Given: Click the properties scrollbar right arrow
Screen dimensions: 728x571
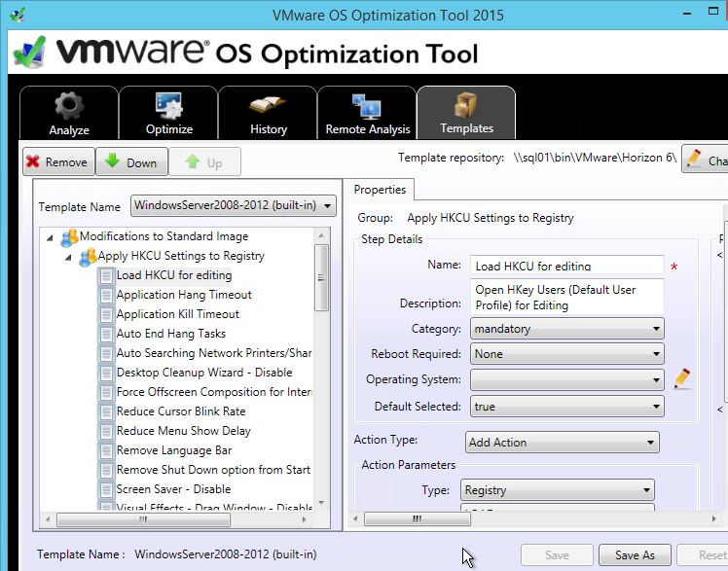Looking at the screenshot, I should coord(714,519).
